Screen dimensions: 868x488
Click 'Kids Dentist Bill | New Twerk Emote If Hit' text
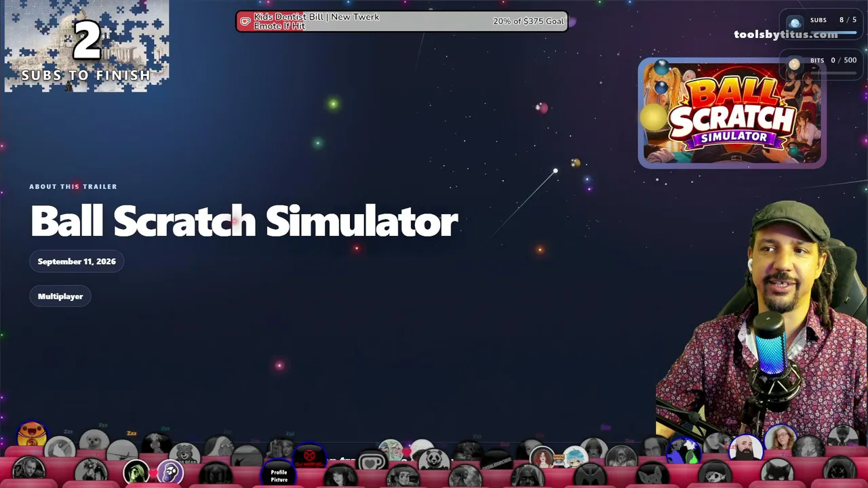point(317,21)
